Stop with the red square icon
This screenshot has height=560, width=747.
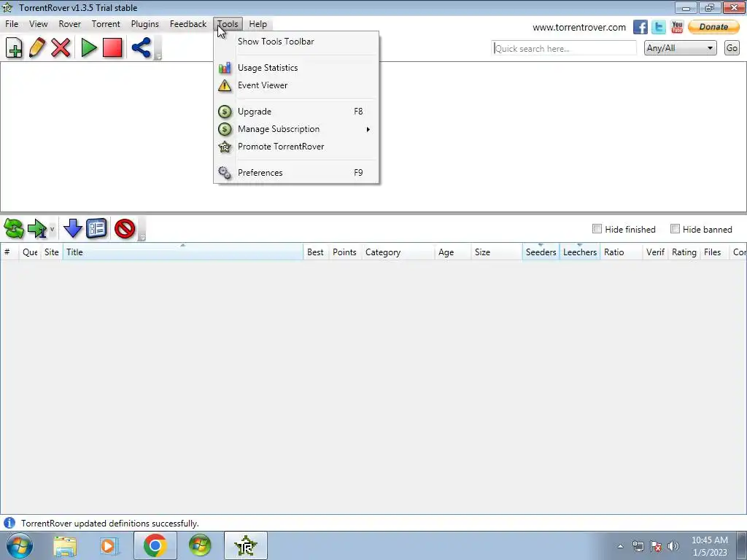point(112,47)
